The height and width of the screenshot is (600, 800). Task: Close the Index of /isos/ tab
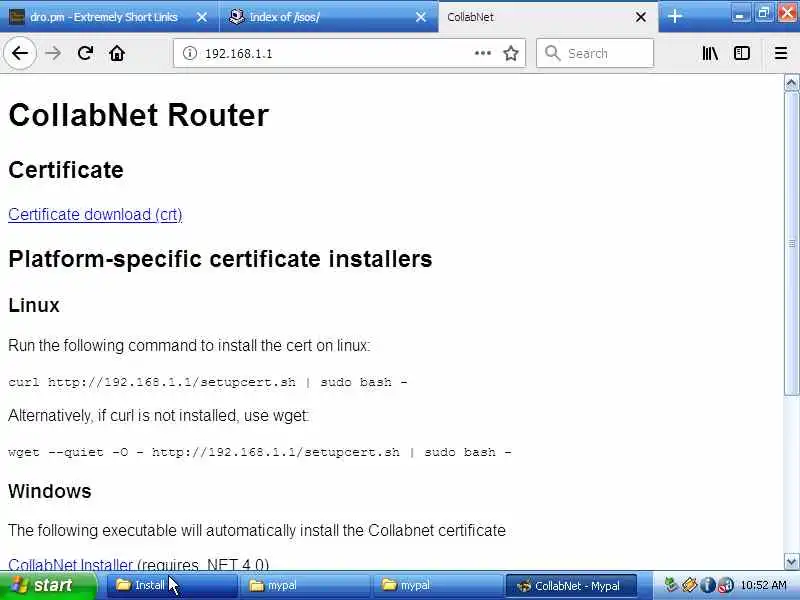coord(421,17)
